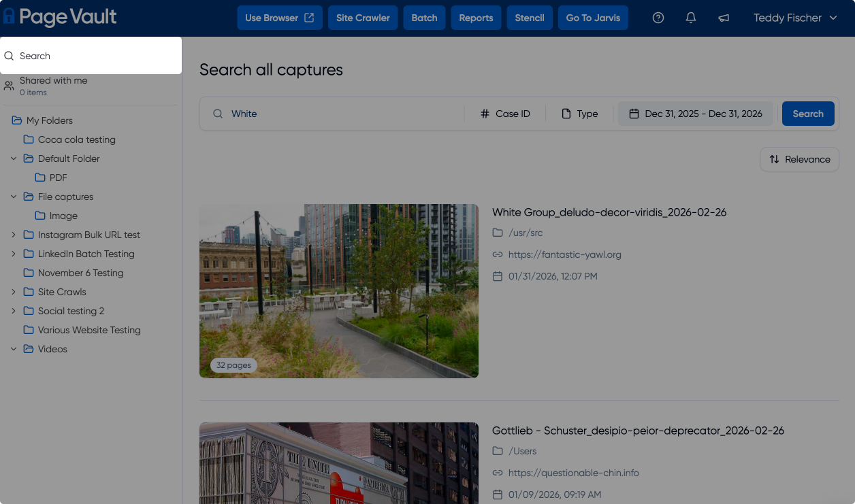Go to Reports in top navigation
This screenshot has height=504, width=855.
click(476, 18)
